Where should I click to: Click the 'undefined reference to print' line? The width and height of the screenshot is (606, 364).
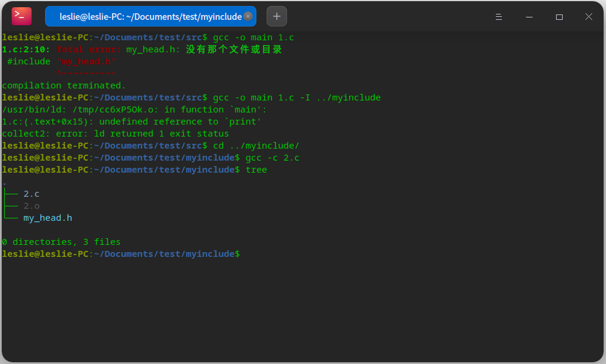click(131, 122)
